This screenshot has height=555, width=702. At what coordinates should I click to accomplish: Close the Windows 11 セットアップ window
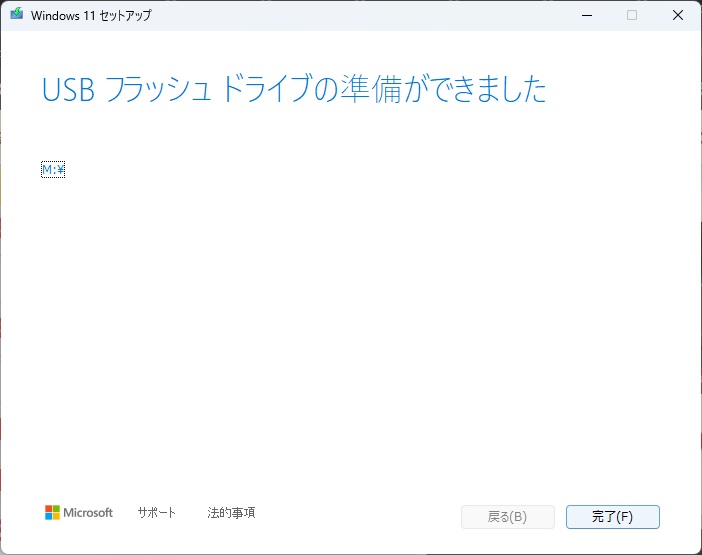pyautogui.click(x=678, y=15)
